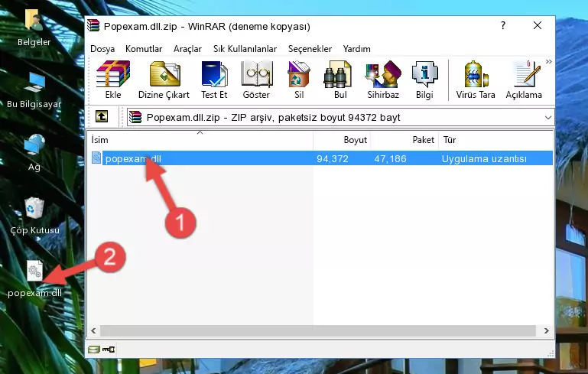Show archive Bilgi information
Image resolution: width=588 pixels, height=374 pixels.
click(424, 80)
